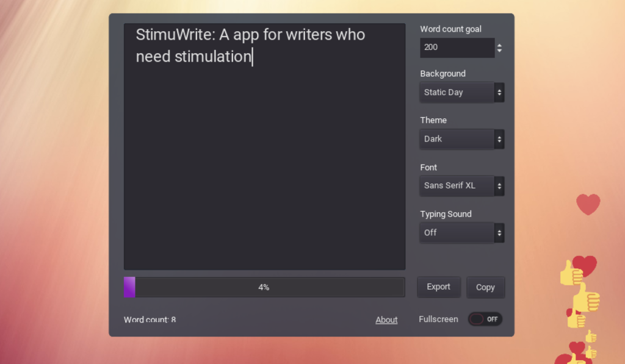
Task: Toggle the Fullscreen switch on
Action: tap(485, 319)
